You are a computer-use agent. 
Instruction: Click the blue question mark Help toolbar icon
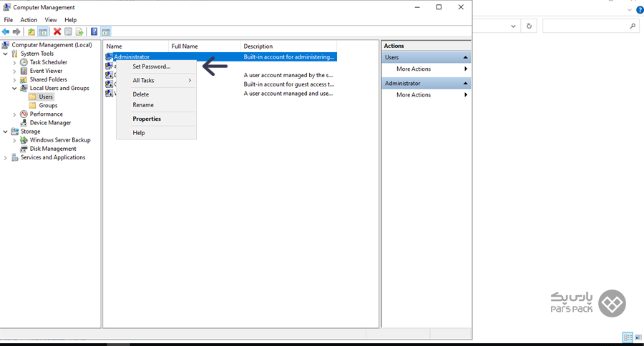[94, 31]
